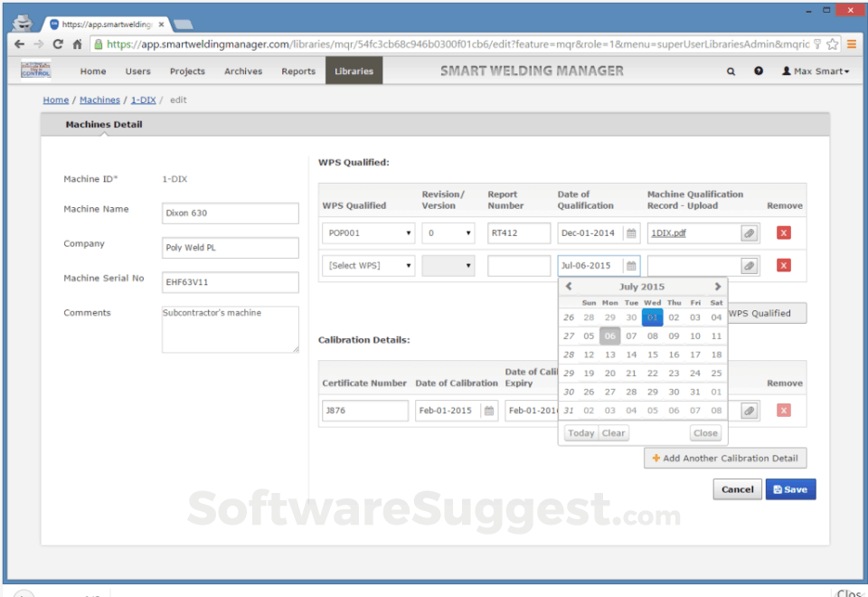Select July 01 in the calendar
The width and height of the screenshot is (868, 597).
pyautogui.click(x=653, y=317)
